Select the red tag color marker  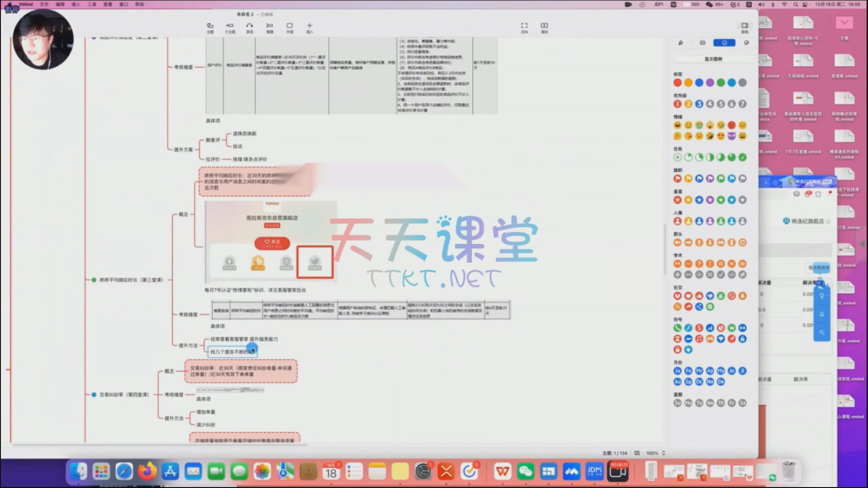point(677,82)
